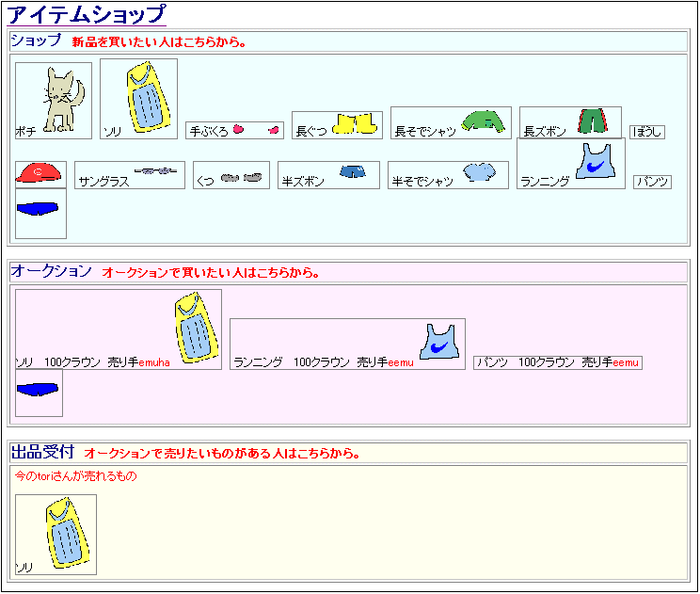
Task: Pick the 長そでシャツ green shirt item
Action: 451,122
